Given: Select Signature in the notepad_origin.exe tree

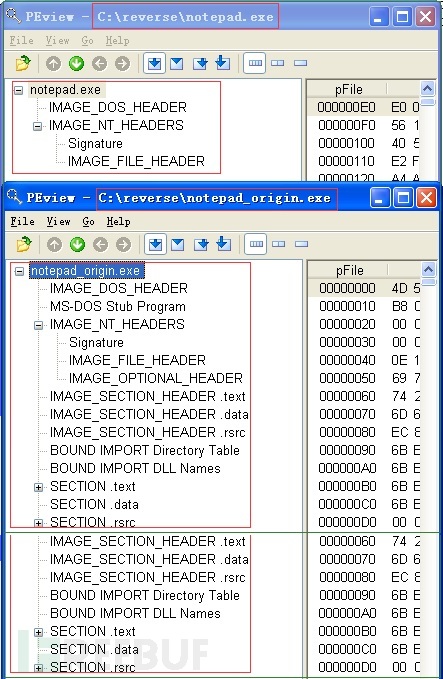Looking at the screenshot, I should [x=96, y=342].
